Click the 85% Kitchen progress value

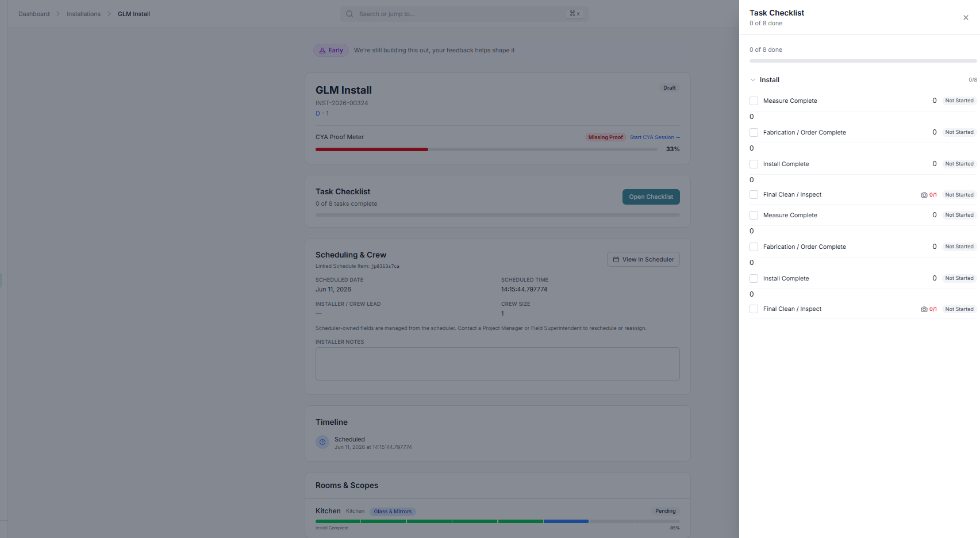click(x=675, y=528)
